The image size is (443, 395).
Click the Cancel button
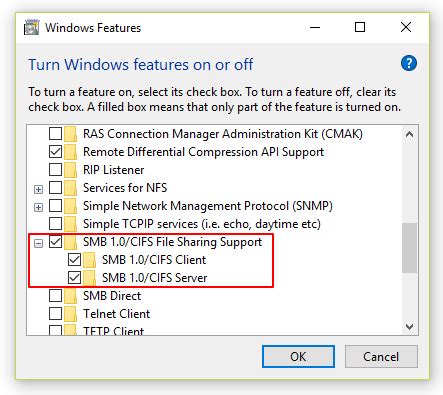coord(381,357)
